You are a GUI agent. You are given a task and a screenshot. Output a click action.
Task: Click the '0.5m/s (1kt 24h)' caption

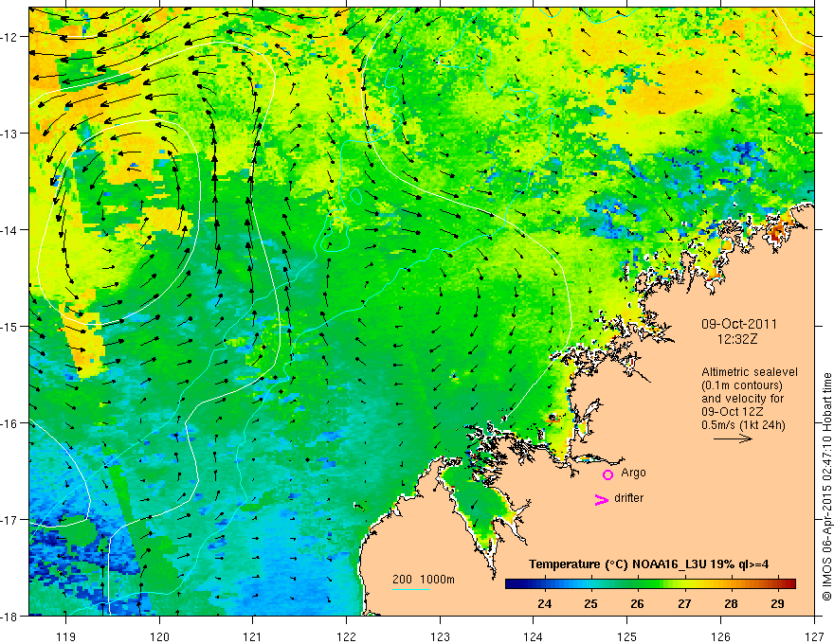743,425
